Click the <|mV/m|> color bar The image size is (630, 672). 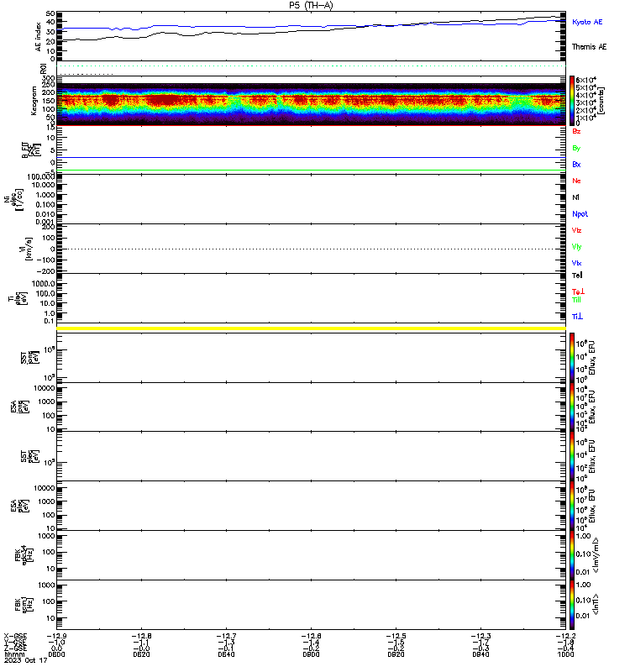click(572, 555)
